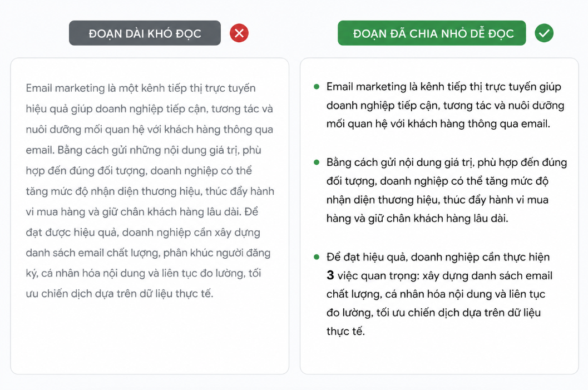Click the right line 'thực tế.' at the end

(x=345, y=331)
